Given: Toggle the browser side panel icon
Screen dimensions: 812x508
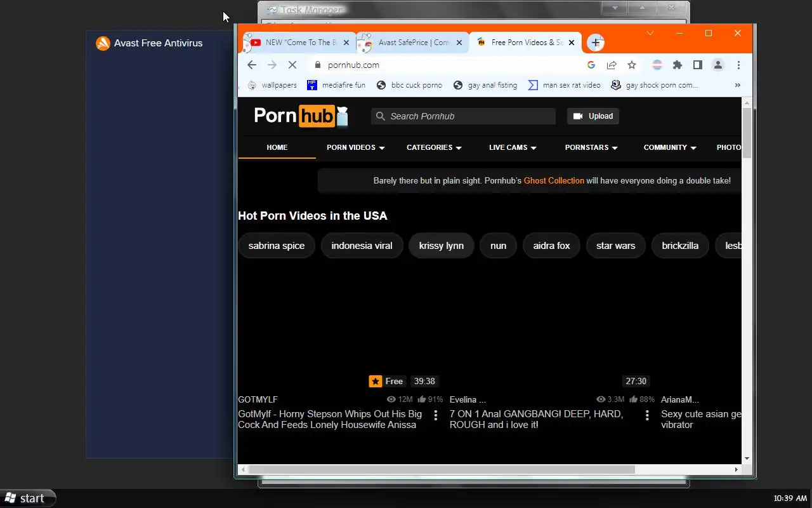Looking at the screenshot, I should [x=697, y=65].
